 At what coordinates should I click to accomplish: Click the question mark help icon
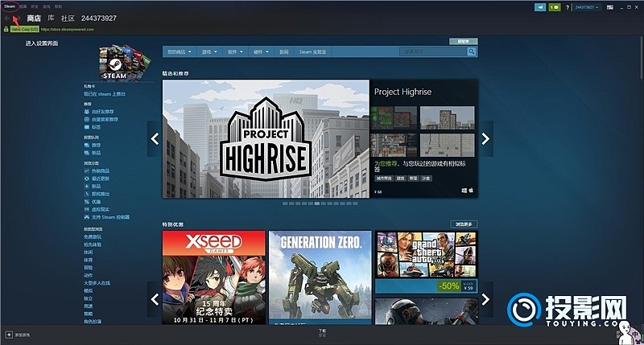568,7
